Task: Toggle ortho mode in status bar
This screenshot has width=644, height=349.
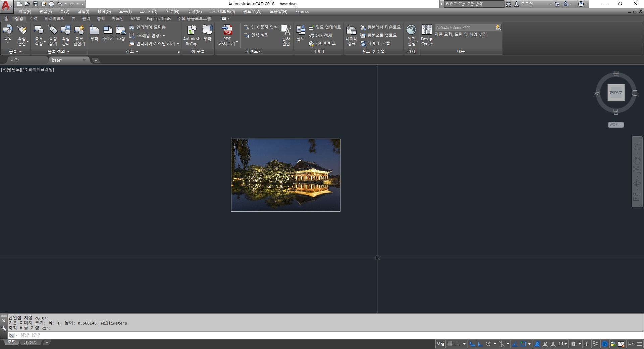Action: pyautogui.click(x=480, y=344)
